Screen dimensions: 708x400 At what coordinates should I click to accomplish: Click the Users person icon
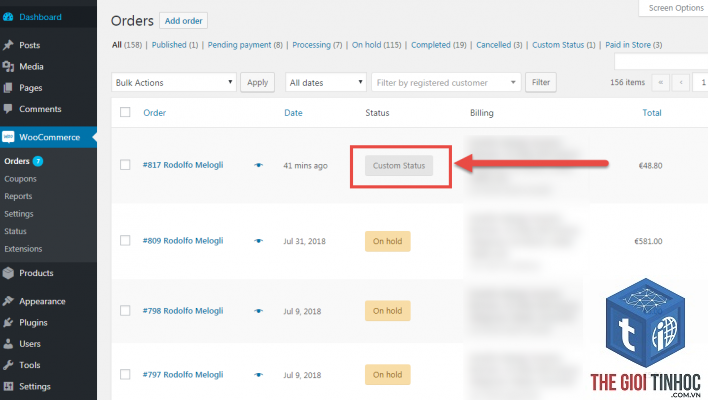click(x=8, y=344)
